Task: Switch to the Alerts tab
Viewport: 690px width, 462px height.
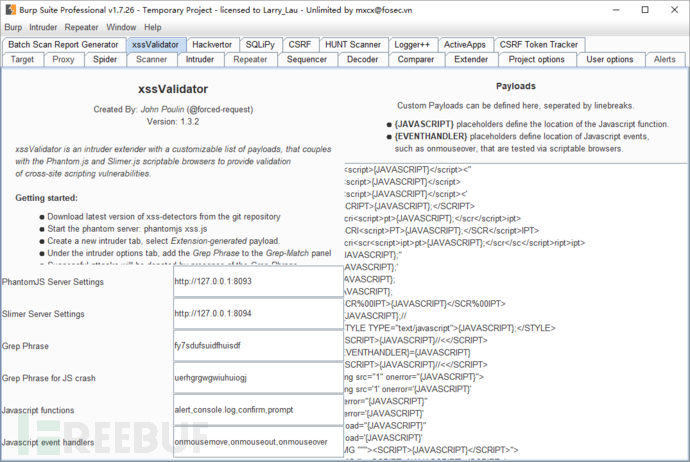Action: (x=664, y=59)
